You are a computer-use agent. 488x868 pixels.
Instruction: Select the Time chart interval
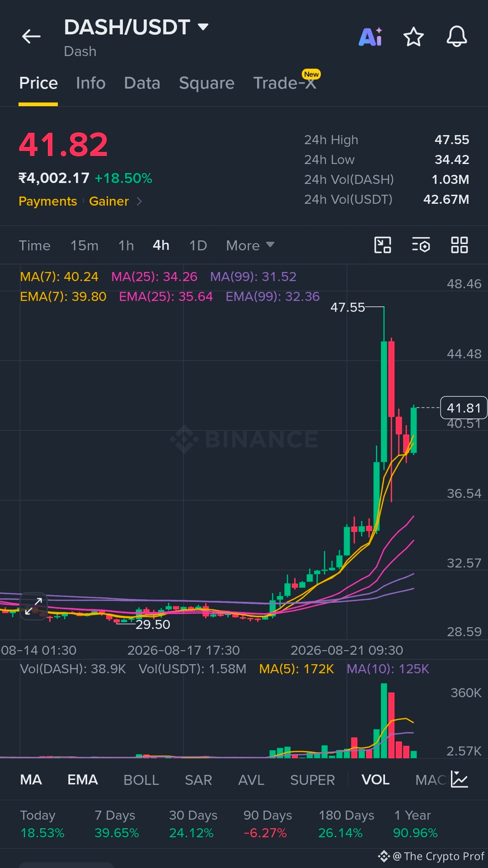(x=35, y=245)
